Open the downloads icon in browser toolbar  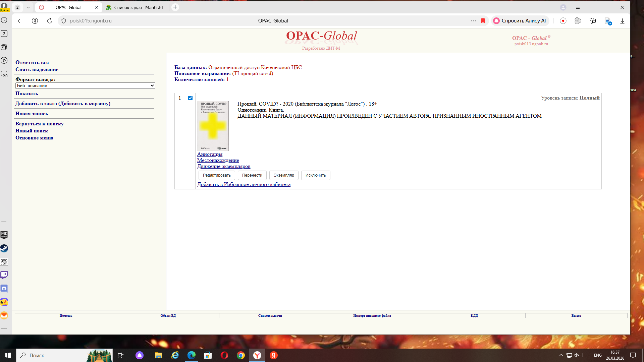coord(622,21)
